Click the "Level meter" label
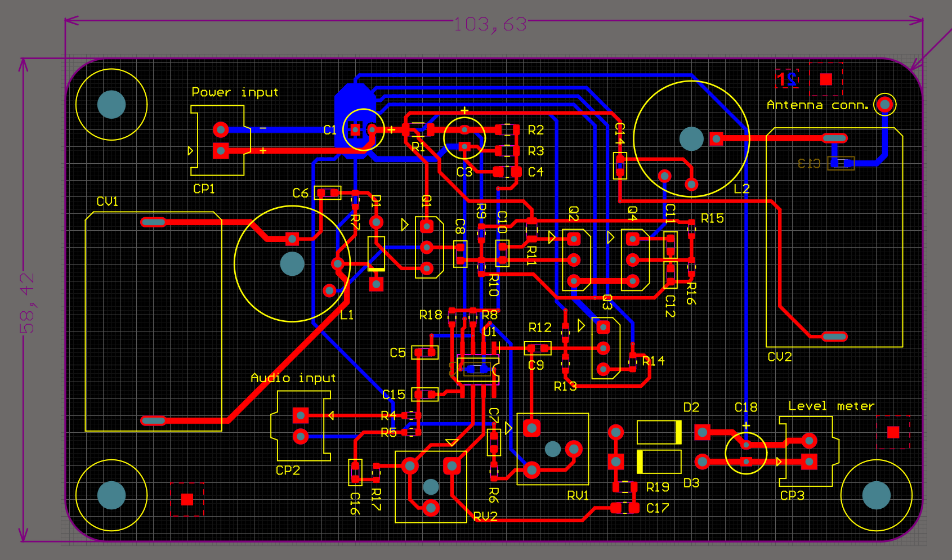 click(x=832, y=406)
